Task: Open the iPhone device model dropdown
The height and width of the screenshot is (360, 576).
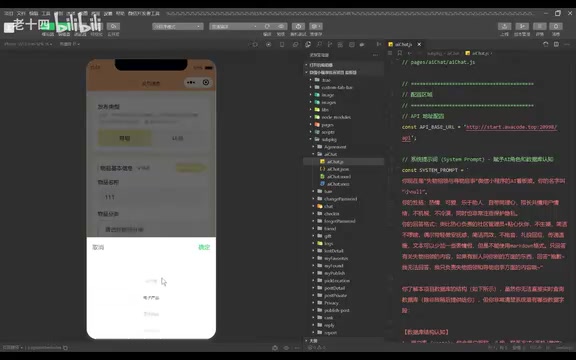Action: click(x=28, y=44)
